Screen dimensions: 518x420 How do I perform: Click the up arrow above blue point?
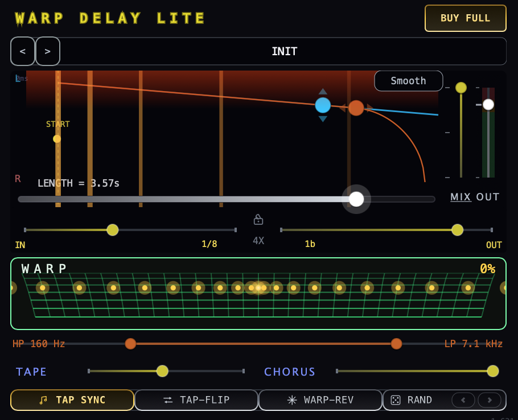click(x=323, y=92)
